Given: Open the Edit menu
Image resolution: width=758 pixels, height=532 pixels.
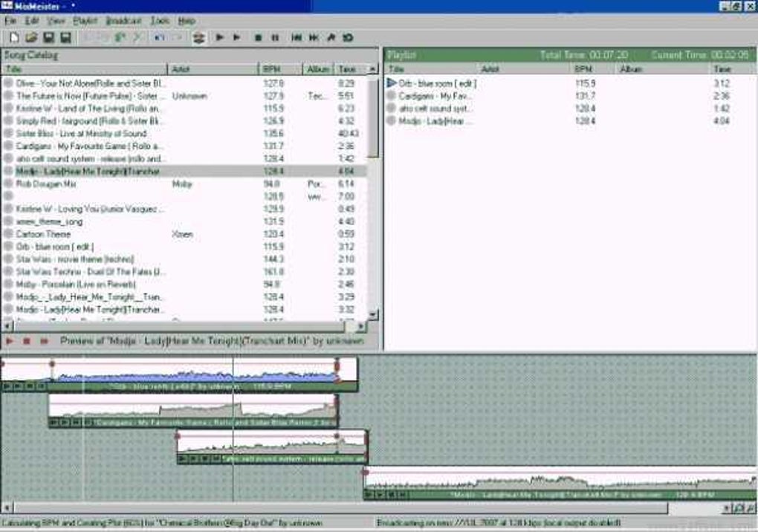Looking at the screenshot, I should [x=31, y=21].
